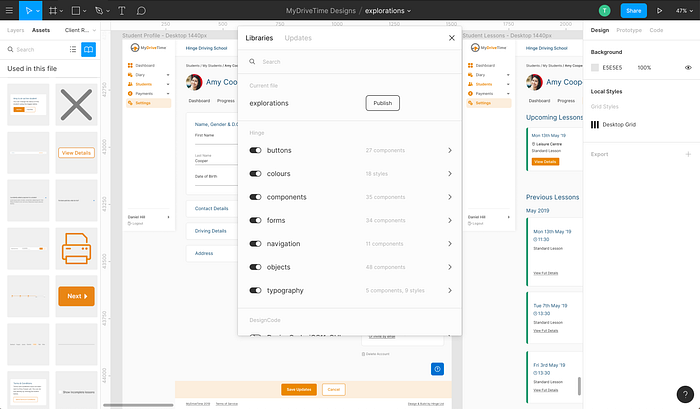Click the Cancel button on canvas

[x=333, y=389]
